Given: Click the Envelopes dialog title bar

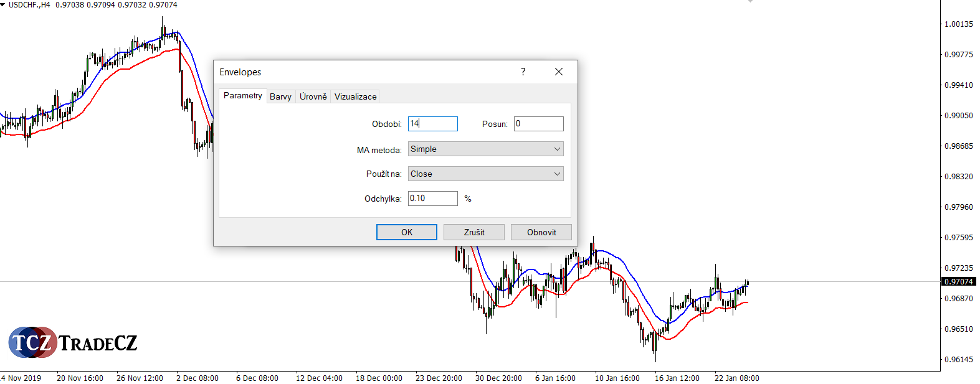Looking at the screenshot, I should click(361, 72).
